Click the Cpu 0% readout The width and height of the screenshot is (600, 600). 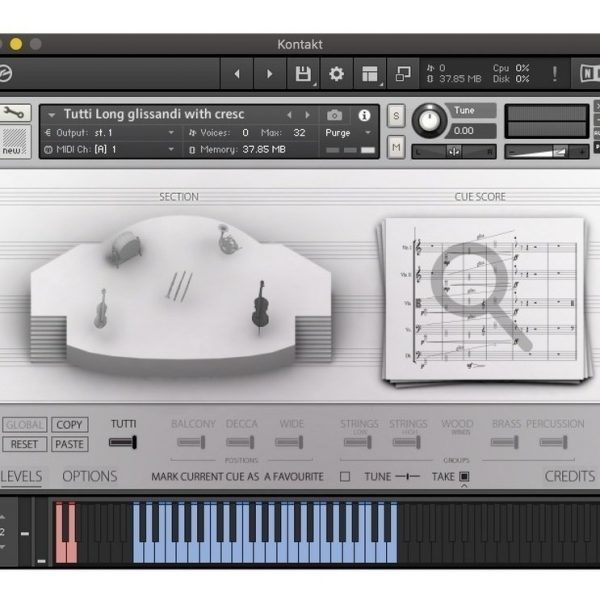click(511, 68)
